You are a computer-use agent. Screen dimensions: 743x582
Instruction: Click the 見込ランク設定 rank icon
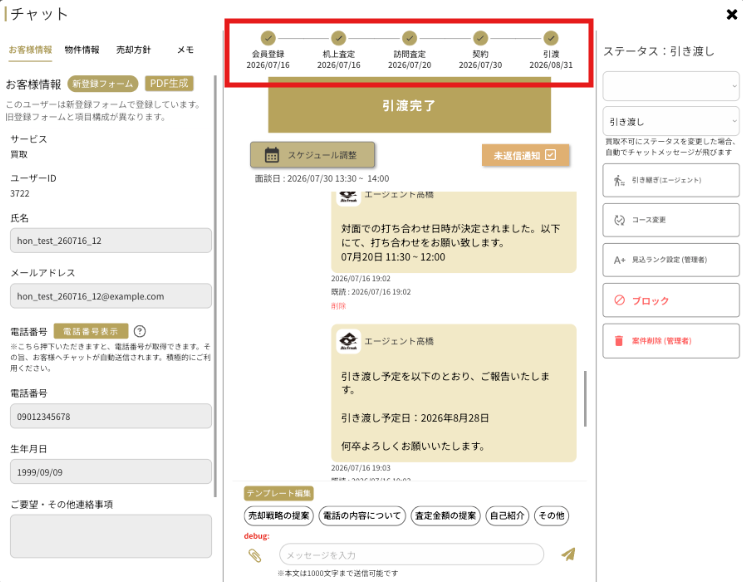[619, 260]
